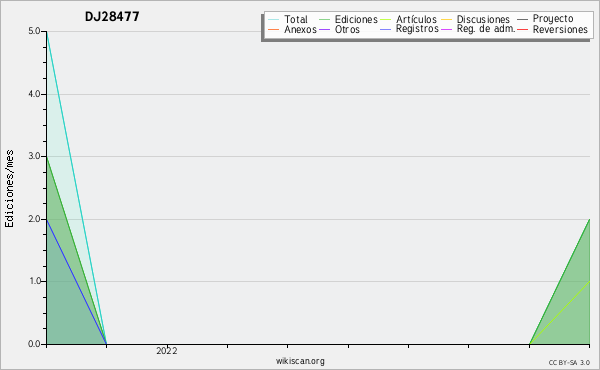Click the 5.0 y-axis value
This screenshot has width=600, height=370.
[34, 31]
